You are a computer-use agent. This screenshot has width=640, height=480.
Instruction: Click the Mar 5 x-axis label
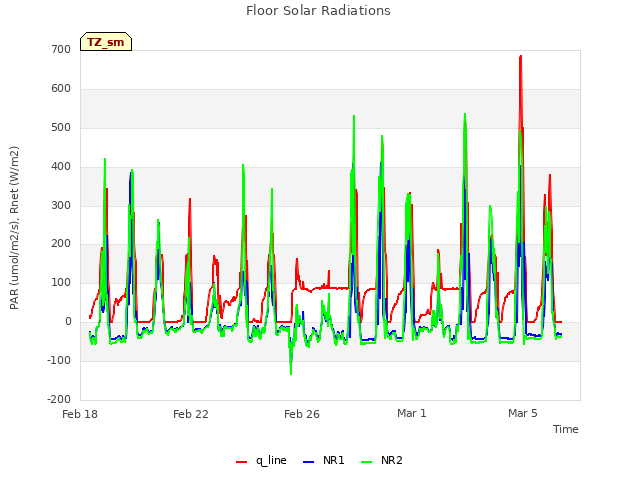click(x=522, y=413)
